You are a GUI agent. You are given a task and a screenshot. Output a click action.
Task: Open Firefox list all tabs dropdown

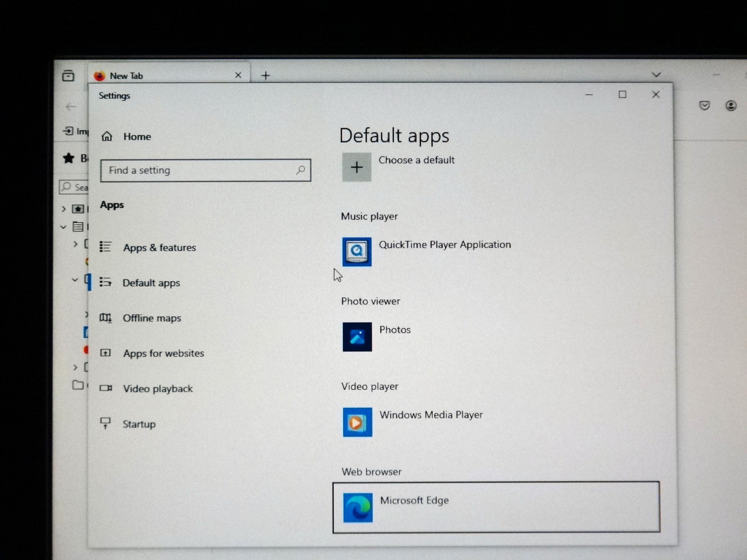[656, 75]
